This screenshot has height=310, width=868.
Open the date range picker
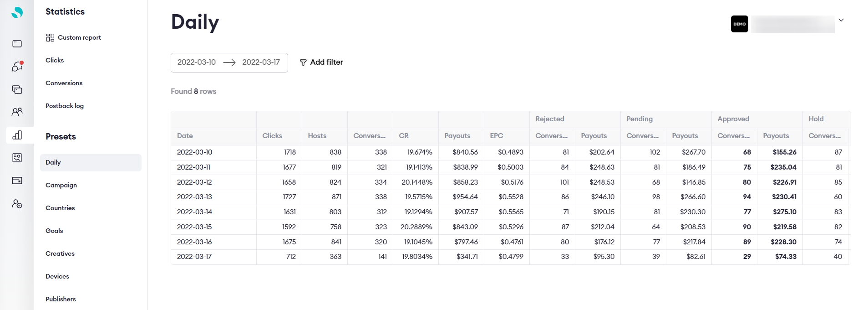tap(229, 62)
